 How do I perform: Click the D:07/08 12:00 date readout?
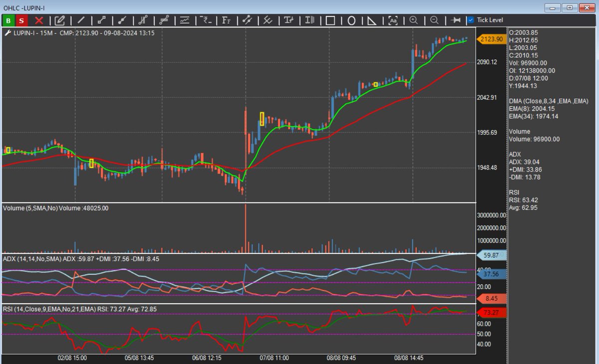pyautogui.click(x=528, y=78)
